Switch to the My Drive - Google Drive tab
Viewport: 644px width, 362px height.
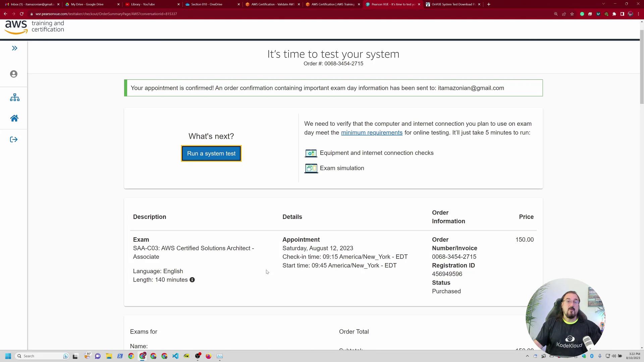coord(87,4)
